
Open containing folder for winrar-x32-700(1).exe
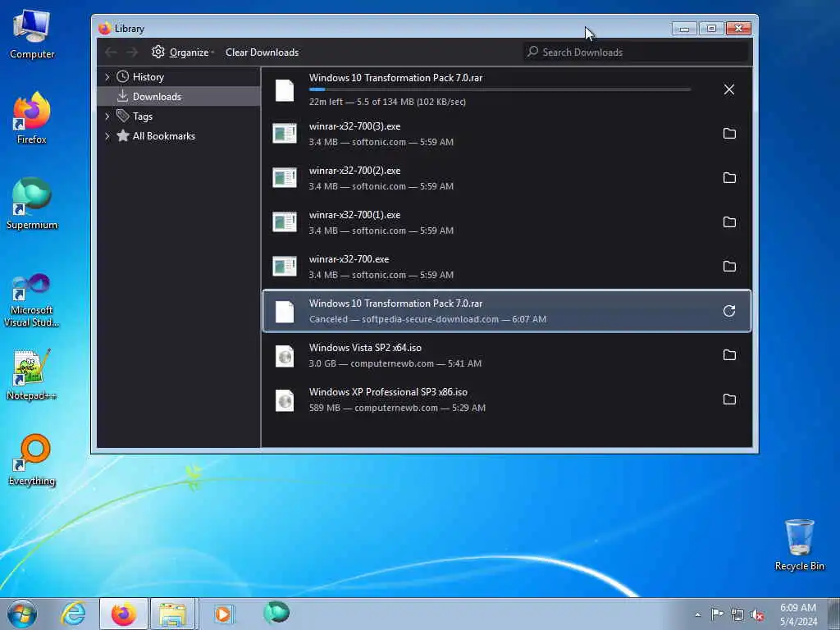click(729, 221)
